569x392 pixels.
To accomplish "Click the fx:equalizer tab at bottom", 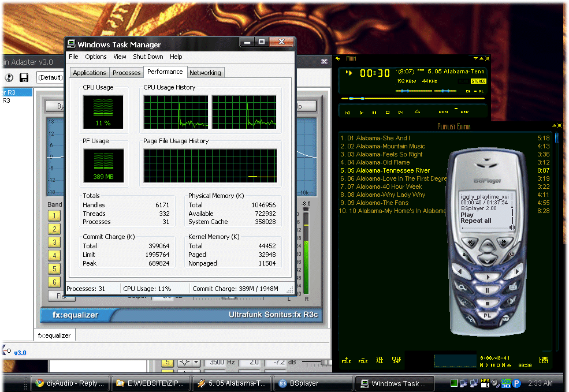I will [x=54, y=335].
